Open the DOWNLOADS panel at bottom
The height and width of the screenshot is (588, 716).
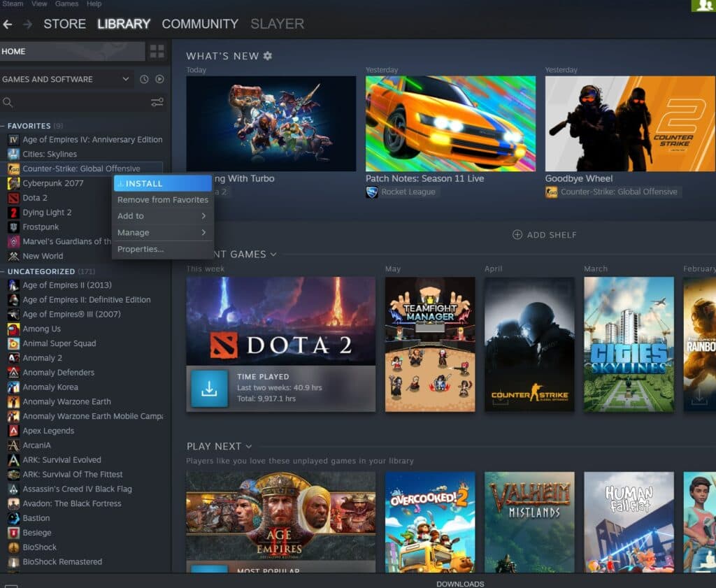(461, 583)
